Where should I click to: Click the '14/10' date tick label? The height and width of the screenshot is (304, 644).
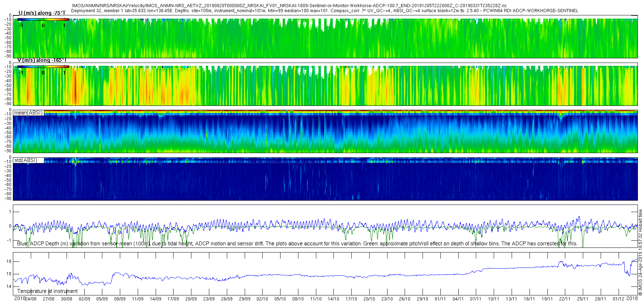(x=333, y=299)
